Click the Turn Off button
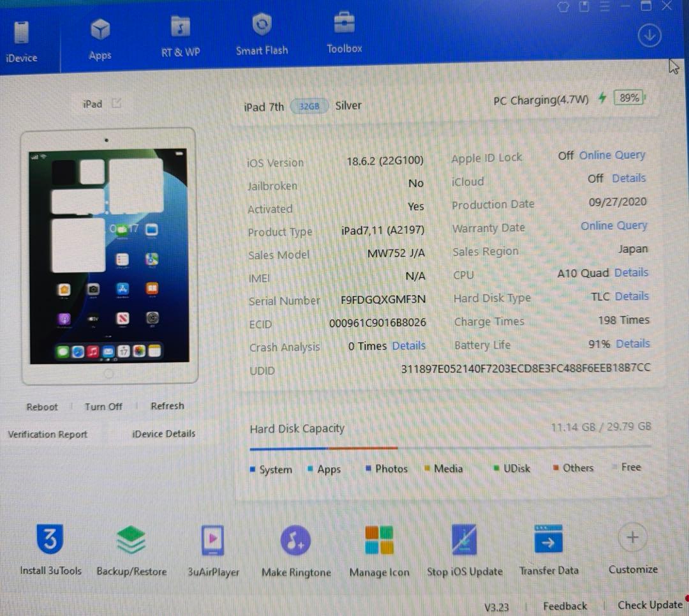Screen dimensions: 689x616 pos(103,406)
